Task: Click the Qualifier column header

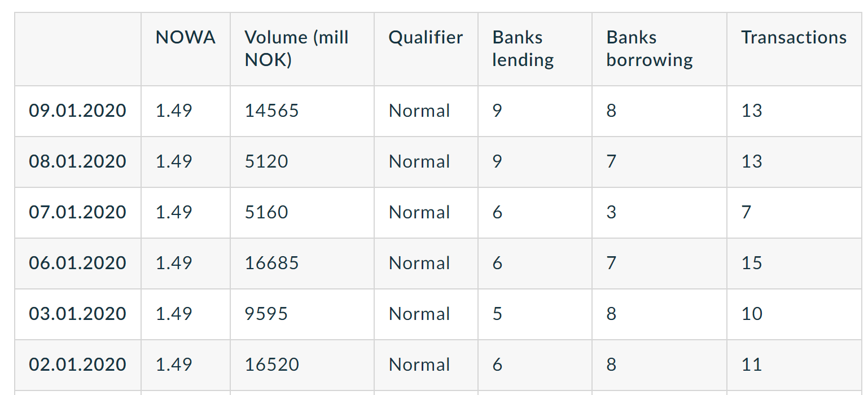Action: [426, 38]
